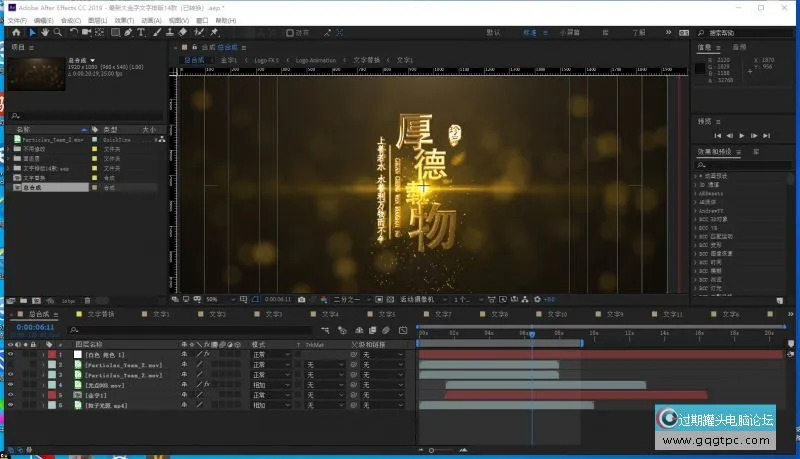Hide layer 1 with its eye toggle
Screen dimensions: 800x459
point(10,354)
